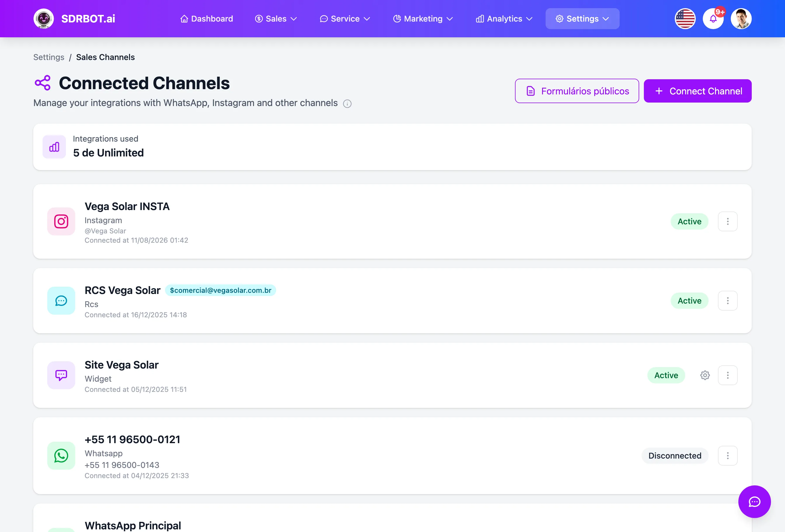The width and height of the screenshot is (785, 532).
Task: Click the Active badge on Vega Solar INSTA
Action: [x=689, y=221]
